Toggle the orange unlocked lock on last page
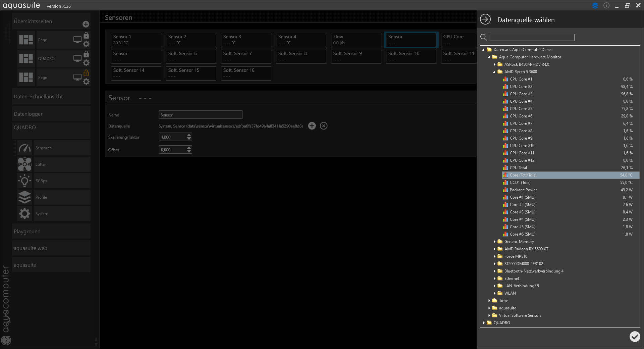This screenshot has height=349, width=644. (x=86, y=73)
